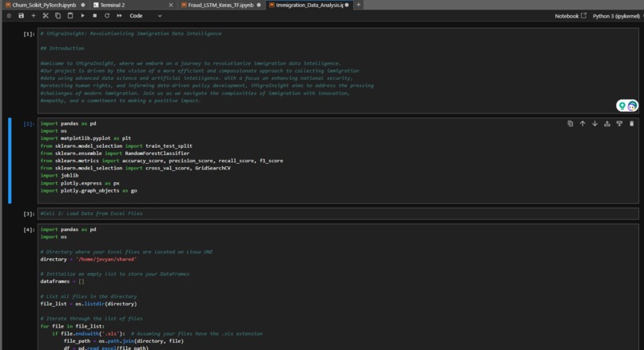
Task: Click into cell 3 'Load Data from Excel Files' comment
Action: click(x=91, y=213)
